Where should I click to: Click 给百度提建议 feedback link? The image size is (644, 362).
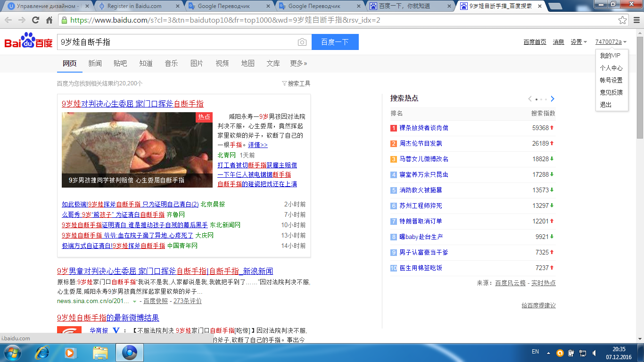point(539,305)
